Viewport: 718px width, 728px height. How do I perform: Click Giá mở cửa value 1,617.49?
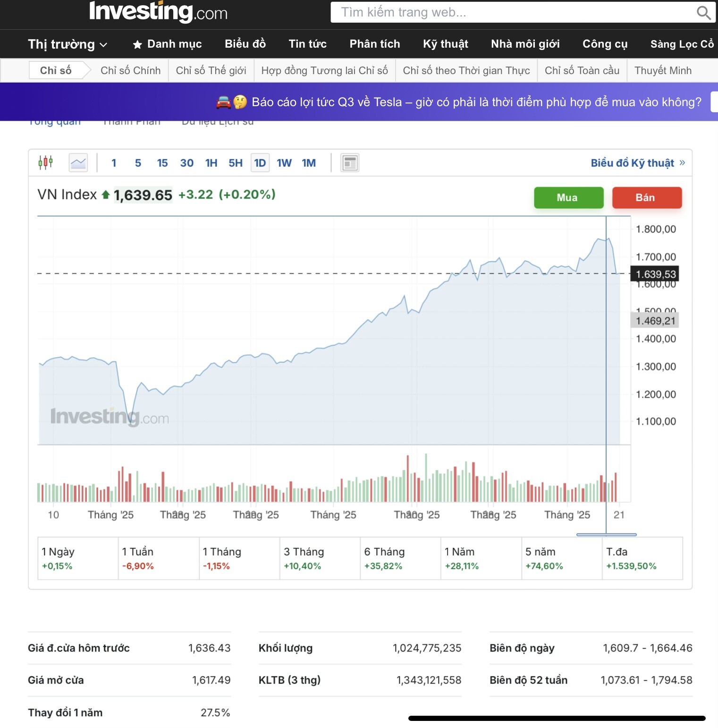click(x=211, y=680)
